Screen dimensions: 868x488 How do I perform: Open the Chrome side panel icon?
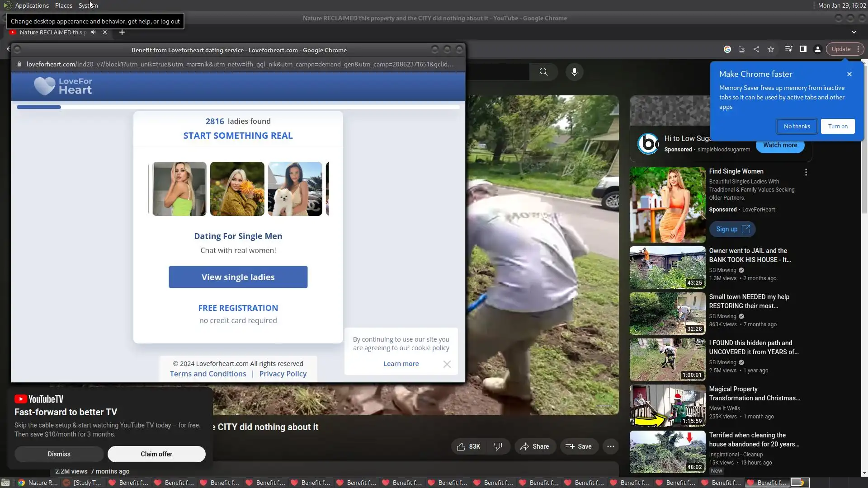click(803, 49)
